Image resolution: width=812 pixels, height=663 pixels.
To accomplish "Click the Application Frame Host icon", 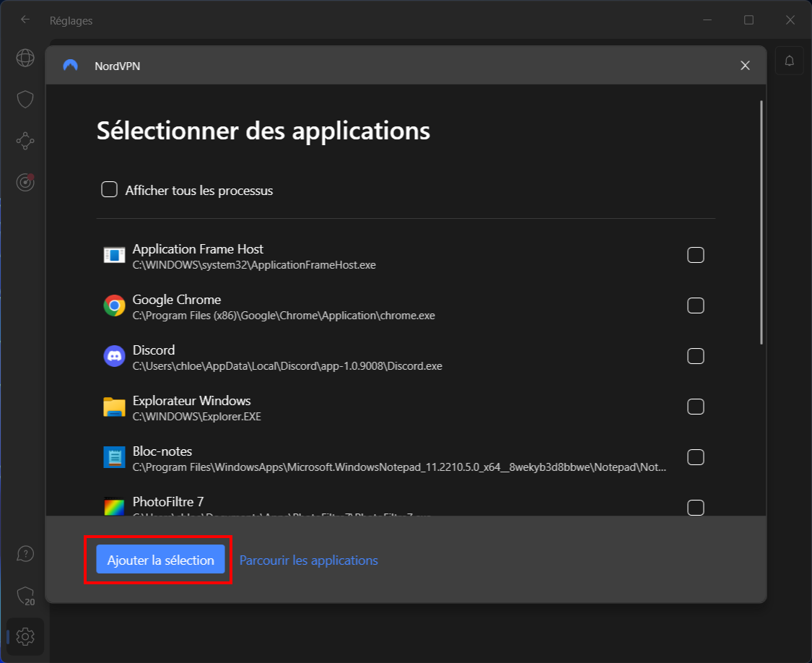I will [x=114, y=255].
